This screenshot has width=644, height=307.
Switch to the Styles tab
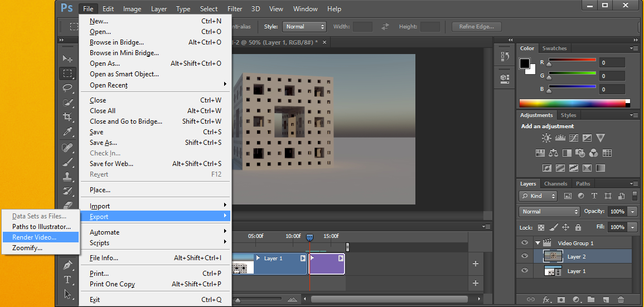568,115
